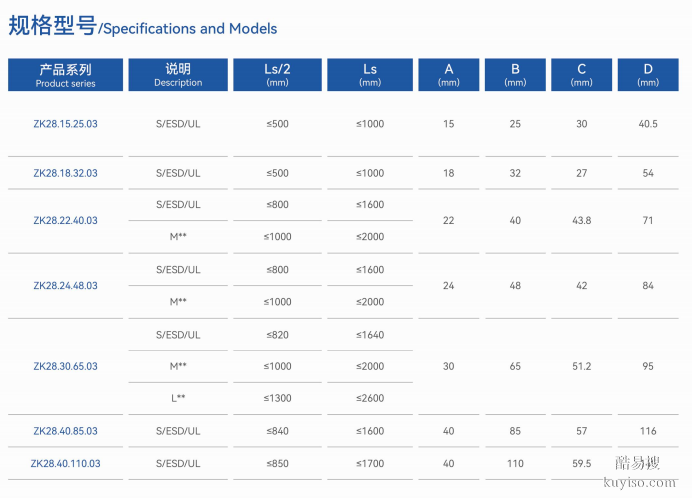This screenshot has width=692, height=498.
Task: Click the 40.5 value in column D
Action: (x=648, y=124)
